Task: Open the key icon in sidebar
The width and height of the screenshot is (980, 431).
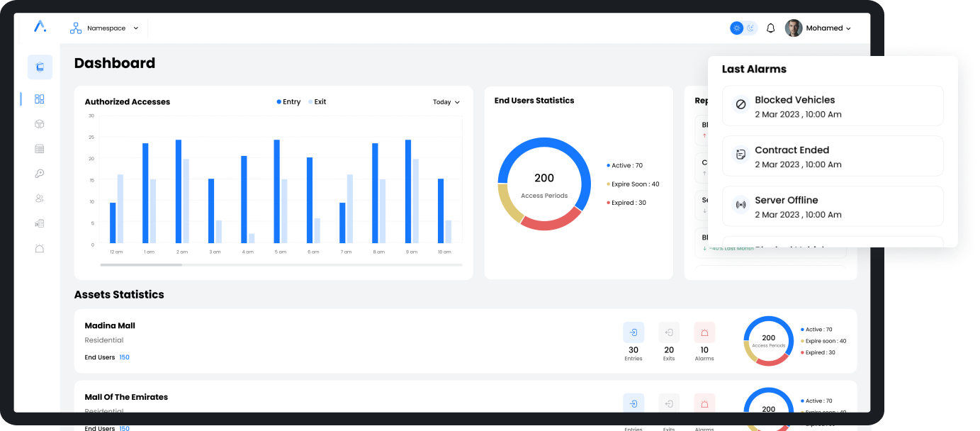Action: click(x=40, y=174)
